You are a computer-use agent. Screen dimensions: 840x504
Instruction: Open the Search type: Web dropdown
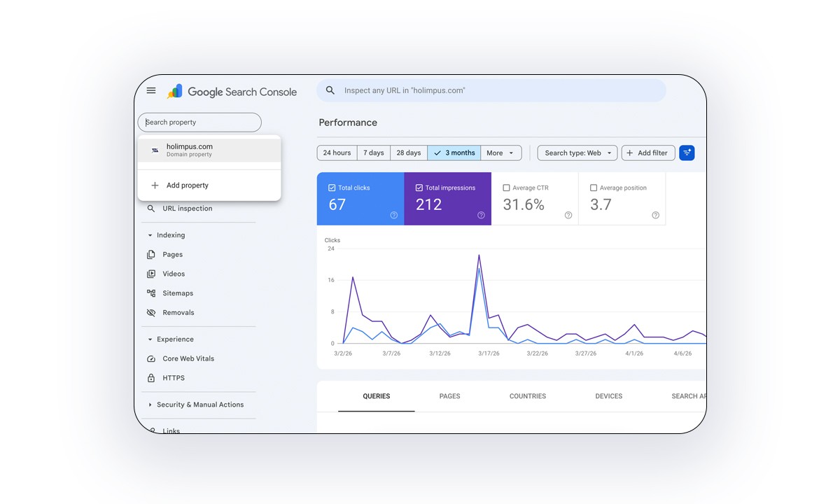[x=577, y=153]
